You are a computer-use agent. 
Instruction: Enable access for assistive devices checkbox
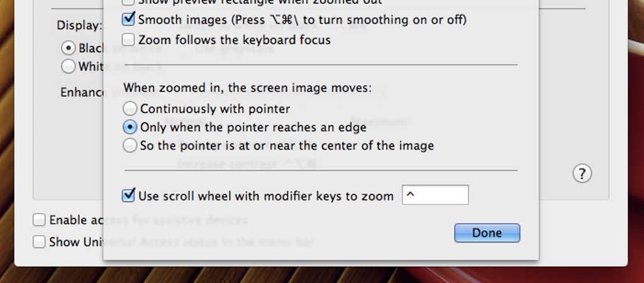[x=39, y=219]
